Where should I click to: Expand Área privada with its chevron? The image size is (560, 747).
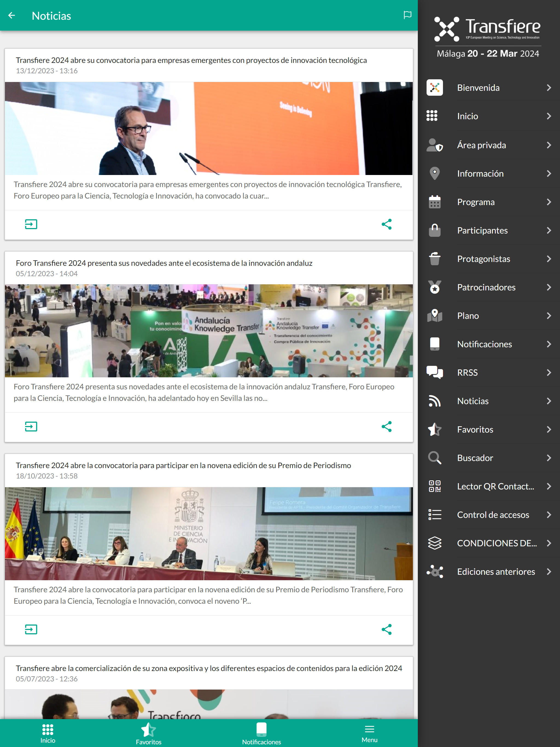(x=549, y=145)
